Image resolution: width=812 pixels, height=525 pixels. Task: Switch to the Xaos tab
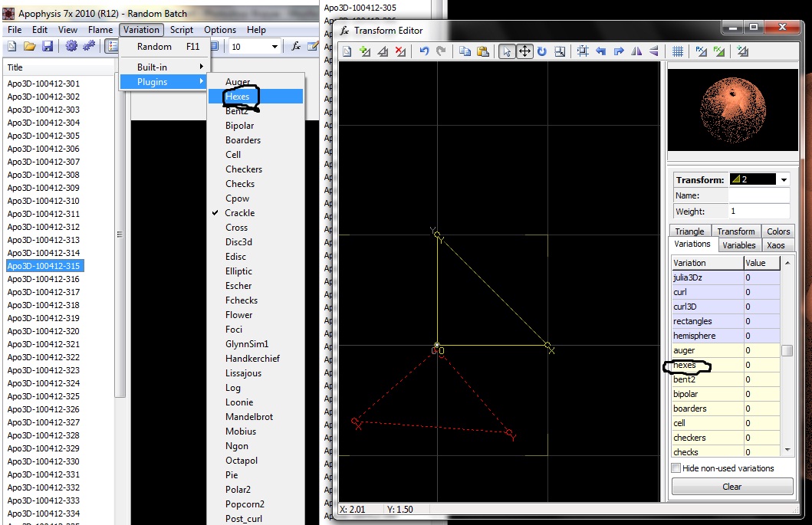coord(776,245)
